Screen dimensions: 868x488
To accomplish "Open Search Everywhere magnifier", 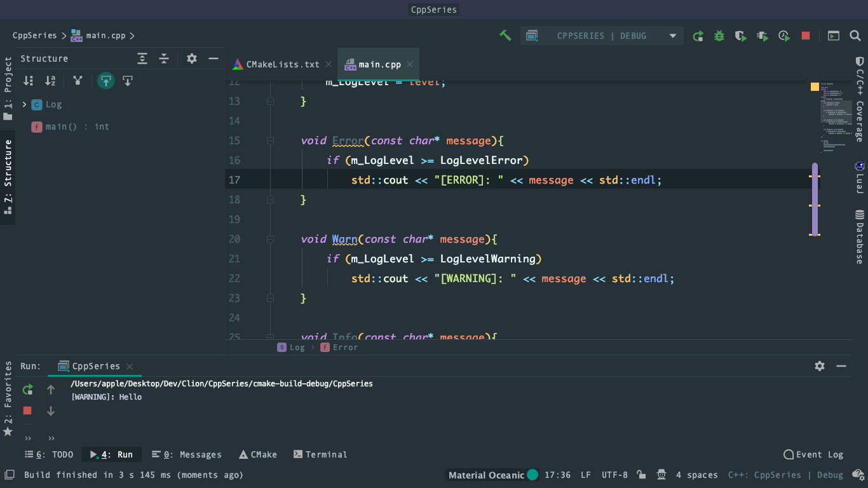I will (855, 36).
